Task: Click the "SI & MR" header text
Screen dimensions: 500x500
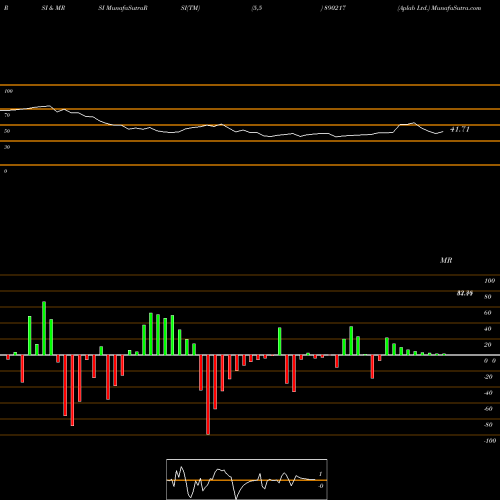Action: [53, 8]
